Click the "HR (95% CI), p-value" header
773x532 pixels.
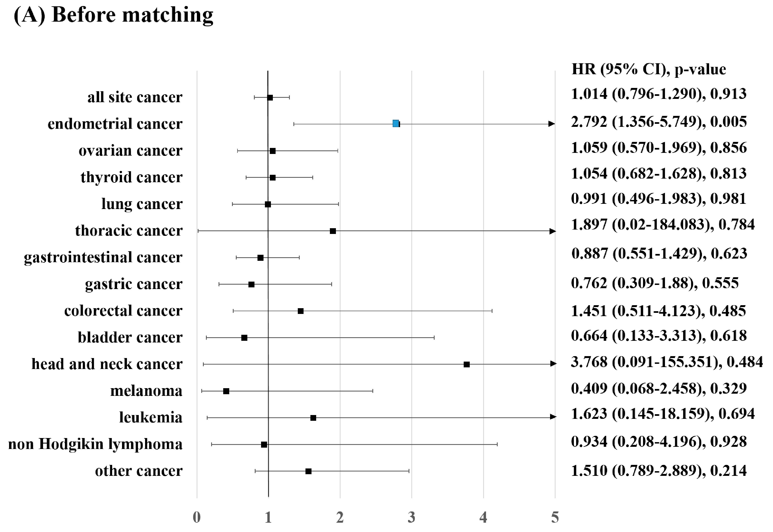(649, 69)
